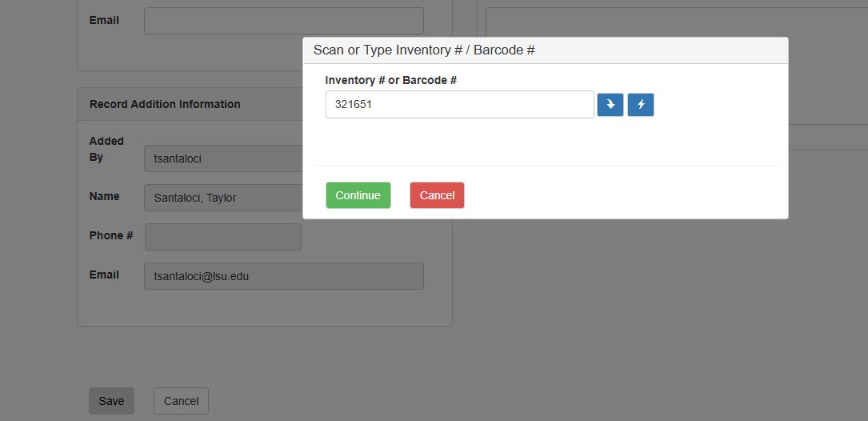Click the 'Name' label in record panel

(x=104, y=196)
